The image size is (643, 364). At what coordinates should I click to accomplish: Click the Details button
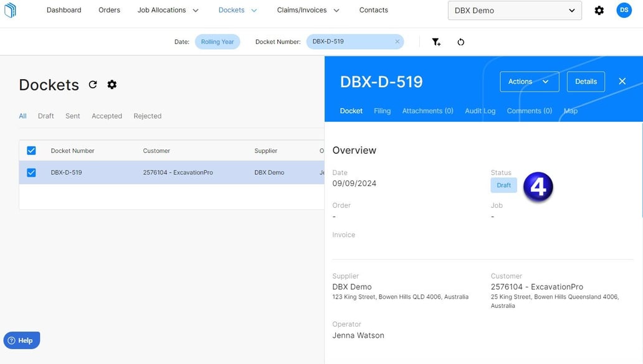point(586,82)
